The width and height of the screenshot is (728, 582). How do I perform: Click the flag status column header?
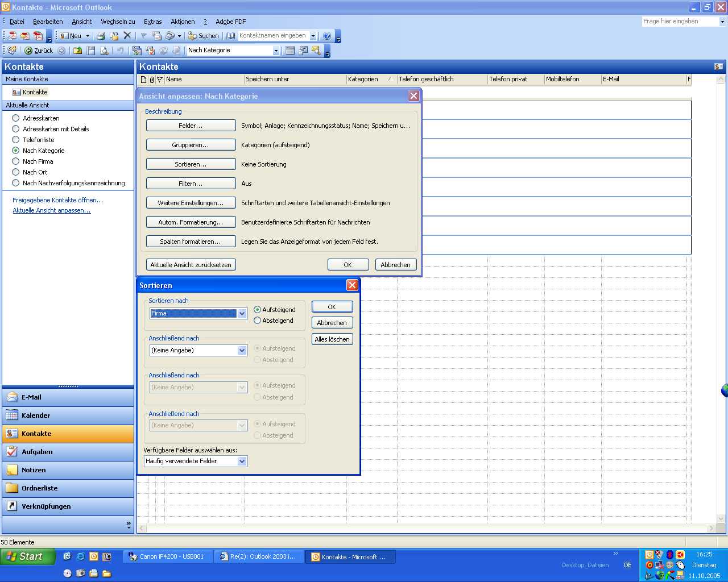pos(160,80)
